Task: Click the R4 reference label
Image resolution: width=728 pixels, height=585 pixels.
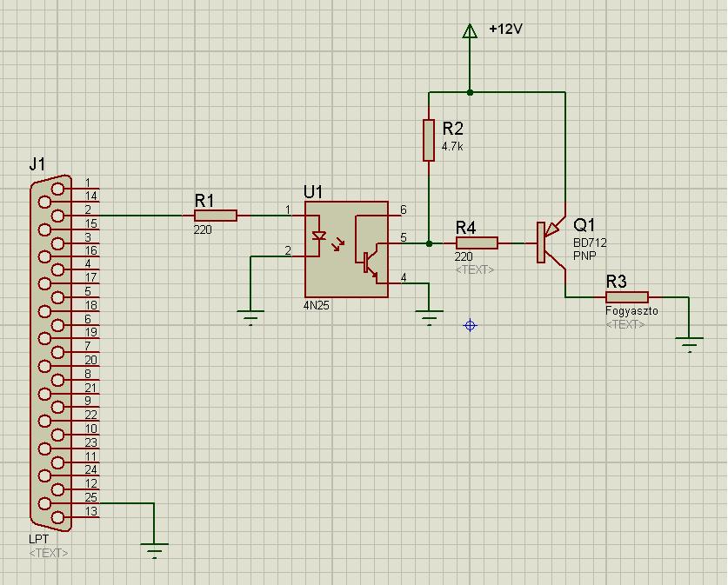Action: coord(465,228)
